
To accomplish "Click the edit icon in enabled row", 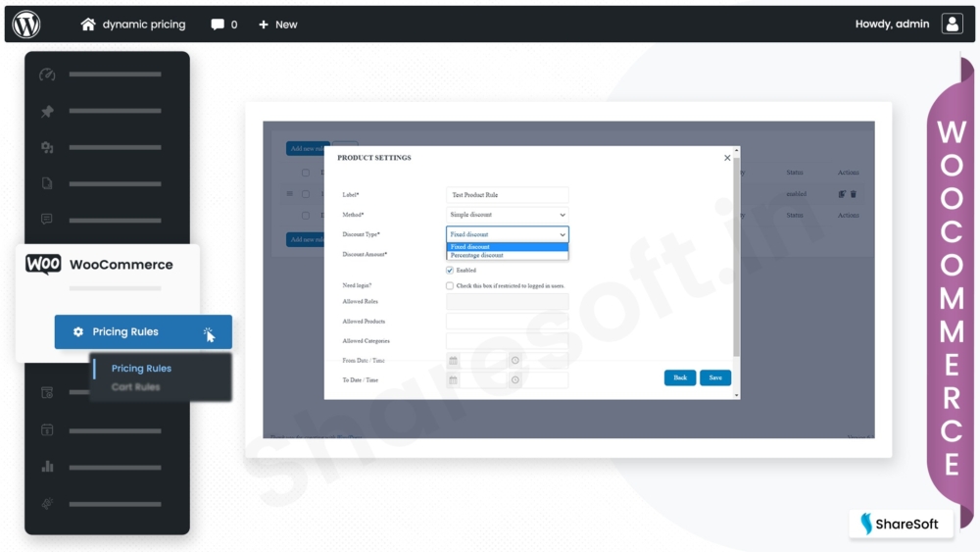I will [842, 194].
